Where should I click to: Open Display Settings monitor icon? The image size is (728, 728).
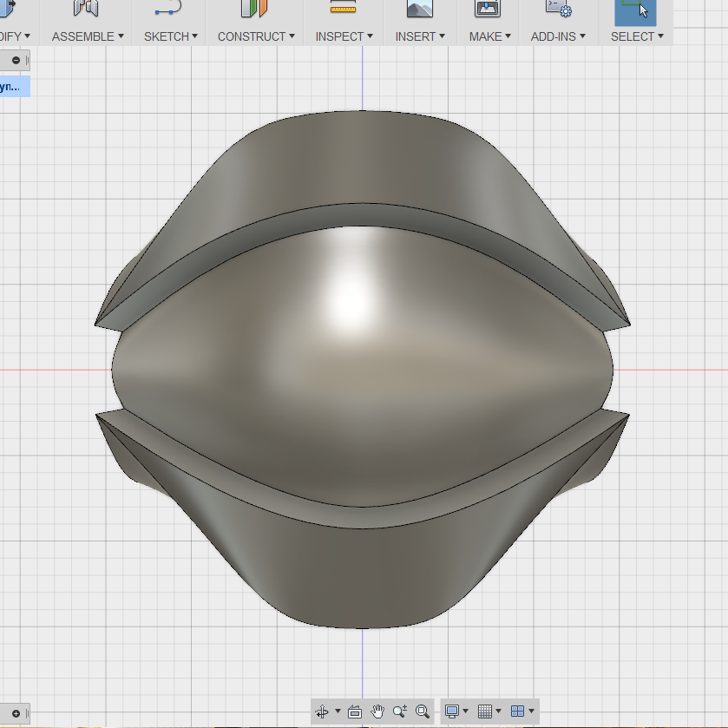point(452,712)
